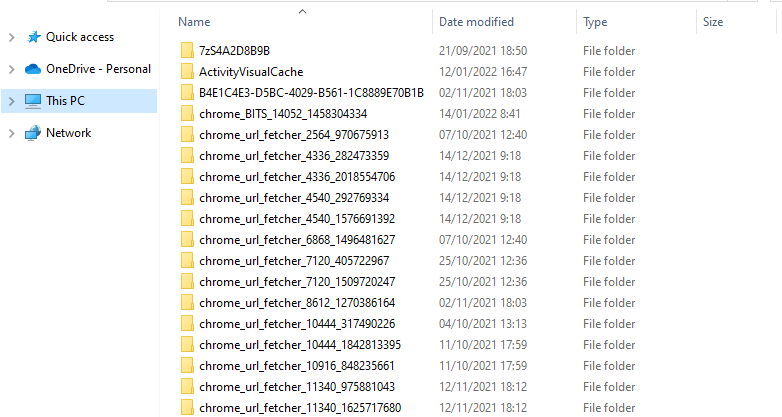Expand the This PC tree node
782x417 pixels.
point(11,101)
